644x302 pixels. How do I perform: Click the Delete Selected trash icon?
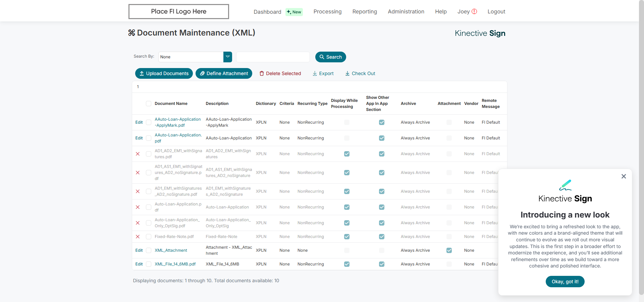[262, 73]
